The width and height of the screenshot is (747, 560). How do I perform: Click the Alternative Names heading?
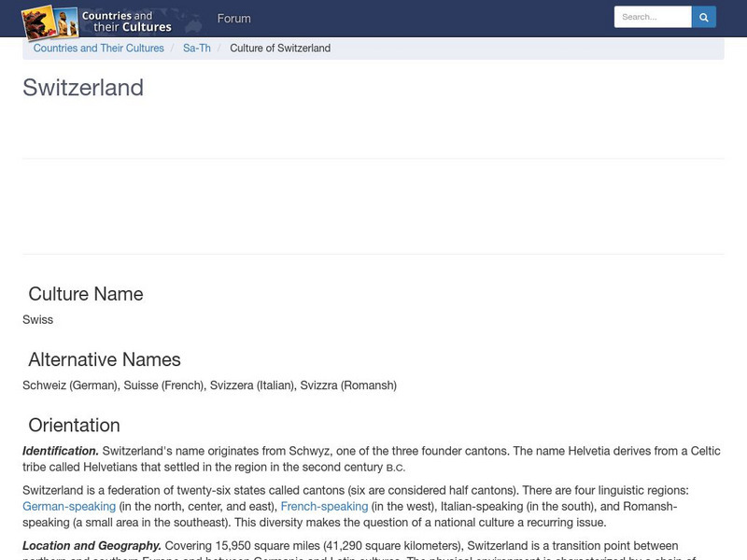[x=105, y=359]
